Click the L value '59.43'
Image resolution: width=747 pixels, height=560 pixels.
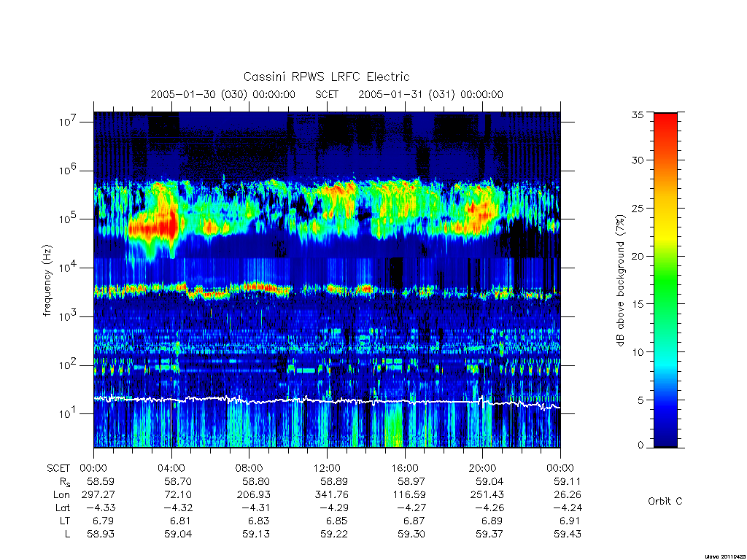568,534
